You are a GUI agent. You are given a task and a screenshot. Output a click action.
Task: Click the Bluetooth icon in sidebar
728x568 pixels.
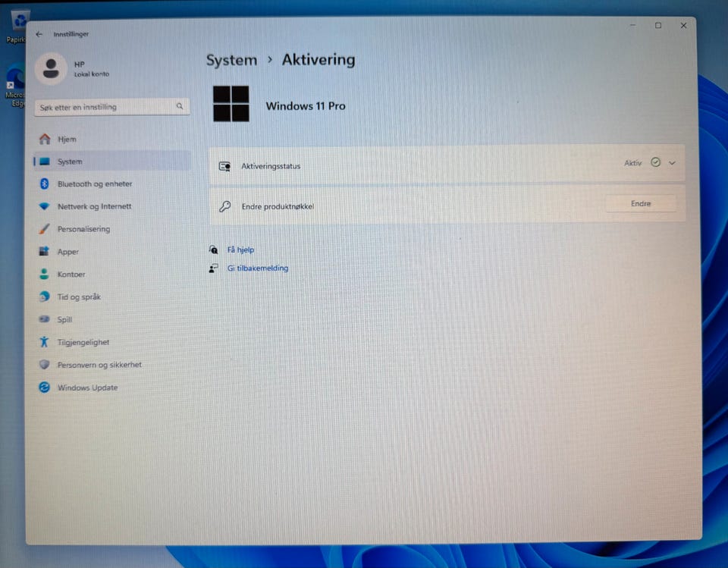click(44, 184)
